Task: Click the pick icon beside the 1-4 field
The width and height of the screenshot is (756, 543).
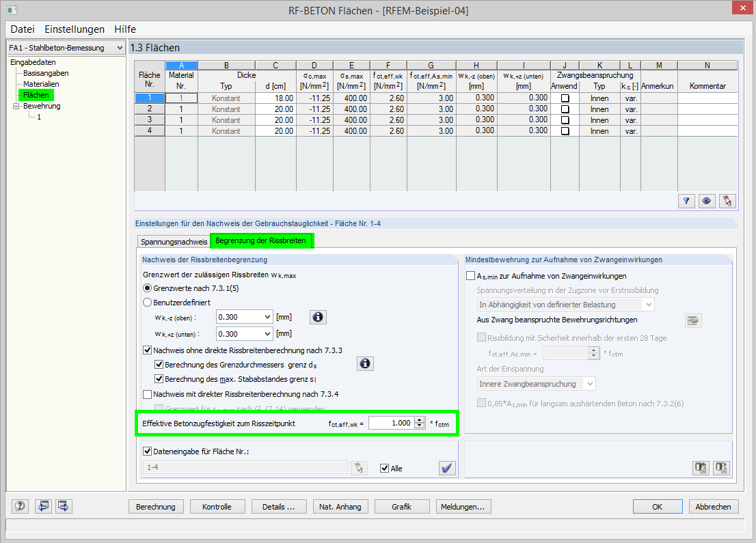Action: click(x=359, y=468)
